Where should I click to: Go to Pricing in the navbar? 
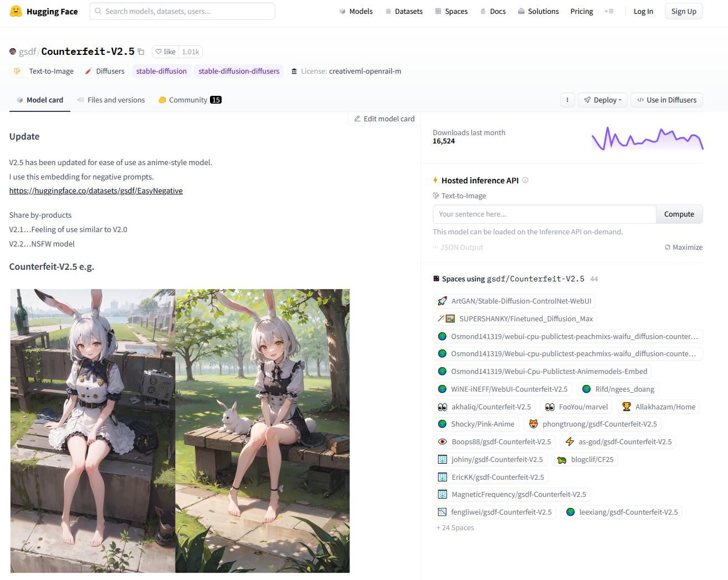point(581,11)
